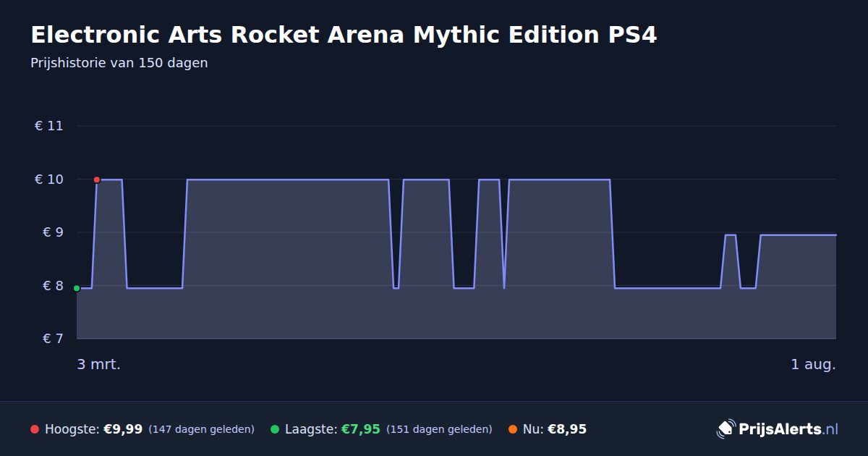Viewport: 868px width, 456px height.
Task: Click the lowest price value €7,95
Action: 361,430
